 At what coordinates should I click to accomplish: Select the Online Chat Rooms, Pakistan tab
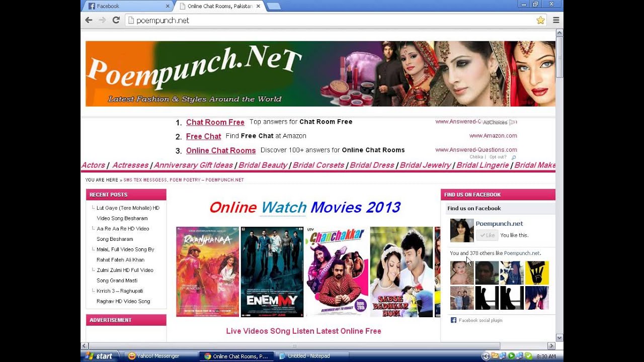220,6
